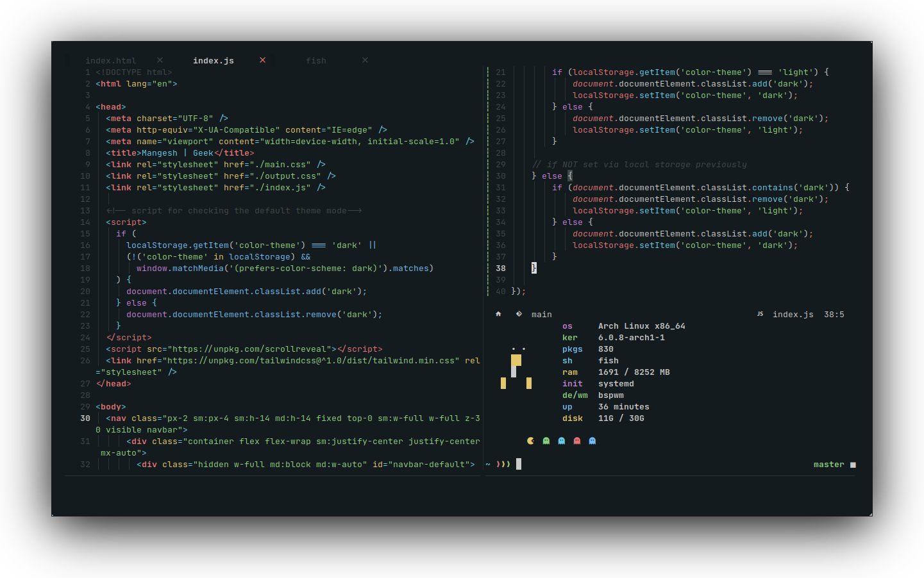Click the title 'Mangesh | Geek'
This screenshot has height=578, width=924.
178,153
